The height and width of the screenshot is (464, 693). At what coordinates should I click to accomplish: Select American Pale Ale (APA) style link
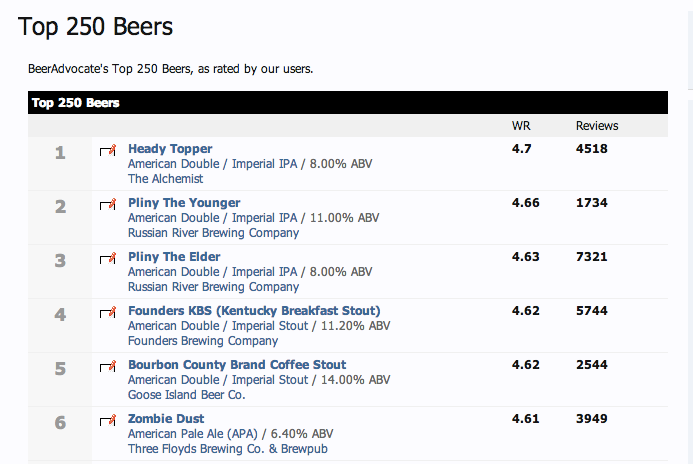193,434
